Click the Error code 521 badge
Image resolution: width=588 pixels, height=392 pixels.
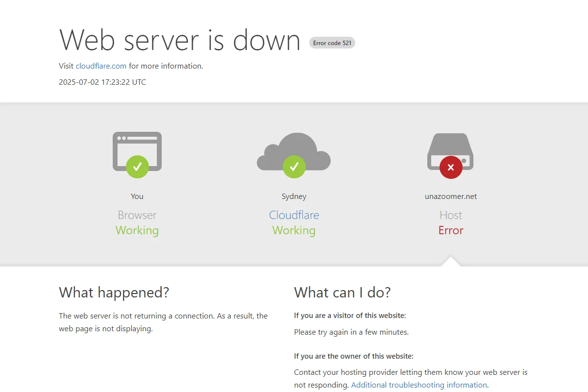pyautogui.click(x=332, y=43)
